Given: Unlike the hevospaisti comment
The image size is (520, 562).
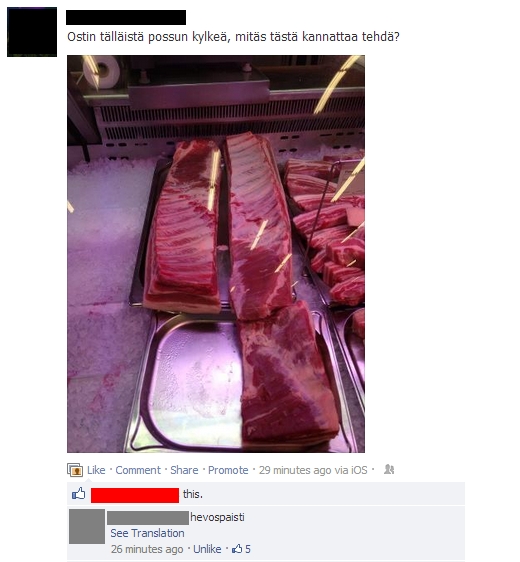Looking at the screenshot, I should pyautogui.click(x=207, y=549).
